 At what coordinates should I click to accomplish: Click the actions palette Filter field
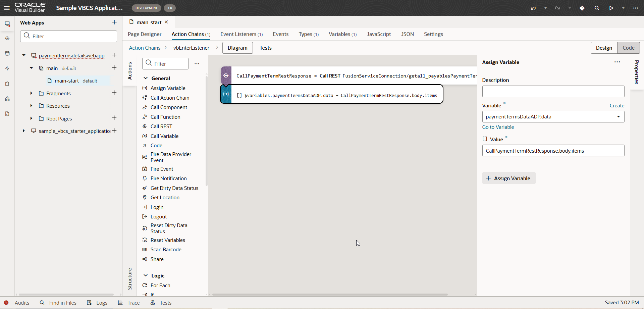[165, 64]
